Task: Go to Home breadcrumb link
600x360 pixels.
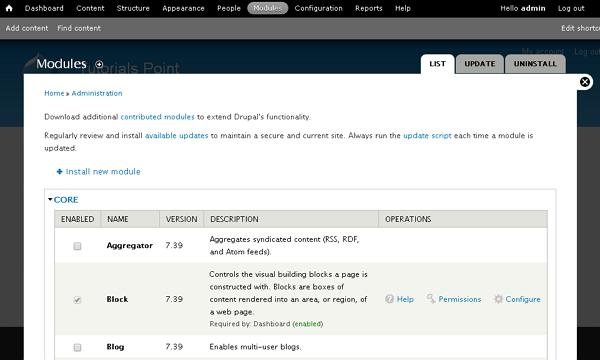Action: (54, 93)
